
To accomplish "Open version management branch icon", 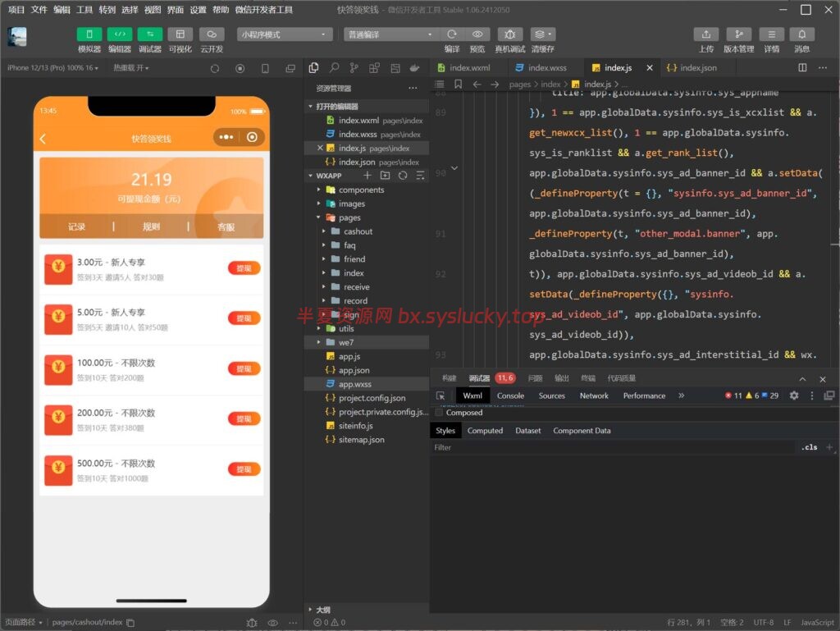I will coord(739,34).
